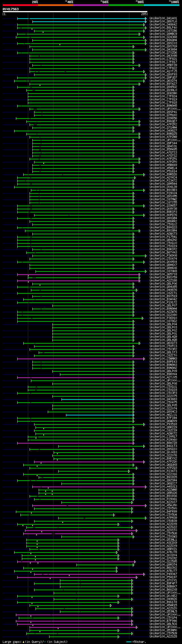
Task: Click the cyan alignment bar for UniRef100_Q41401
Action: 82,18
